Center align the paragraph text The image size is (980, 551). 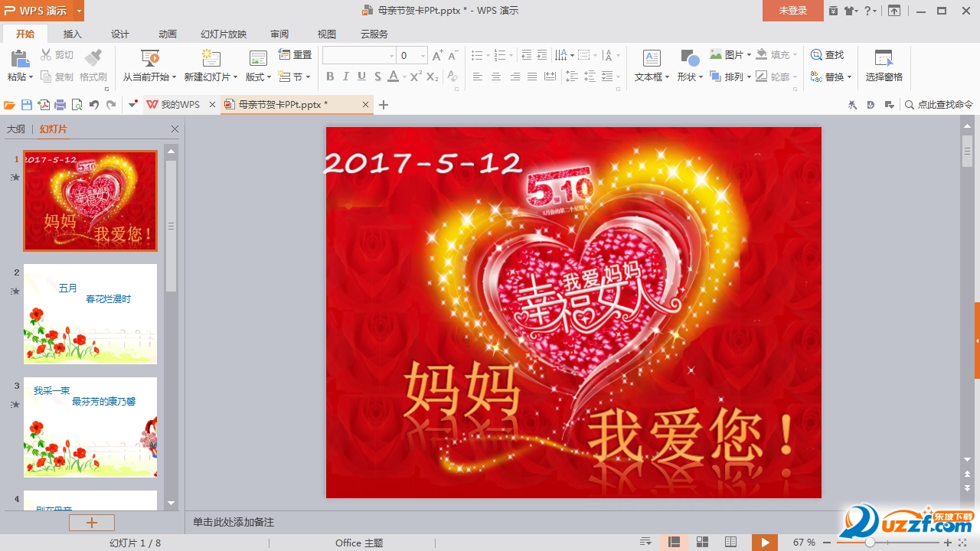(x=496, y=77)
